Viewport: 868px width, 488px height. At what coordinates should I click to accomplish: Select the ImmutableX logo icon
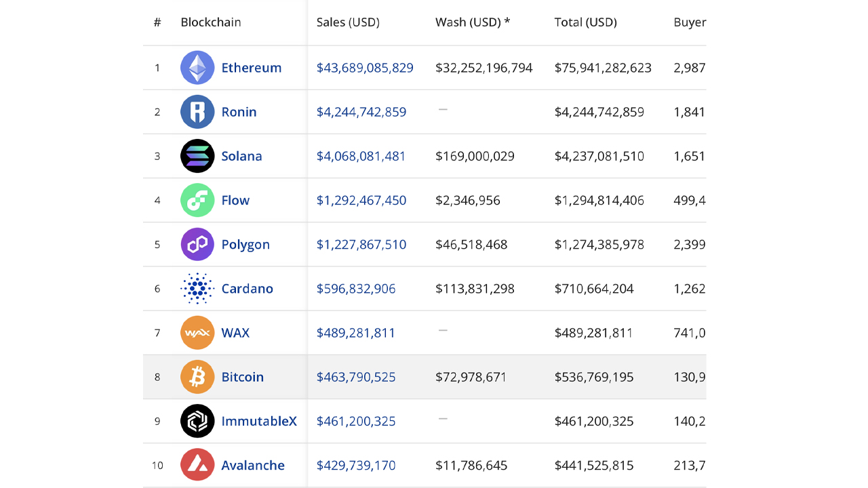click(x=197, y=421)
